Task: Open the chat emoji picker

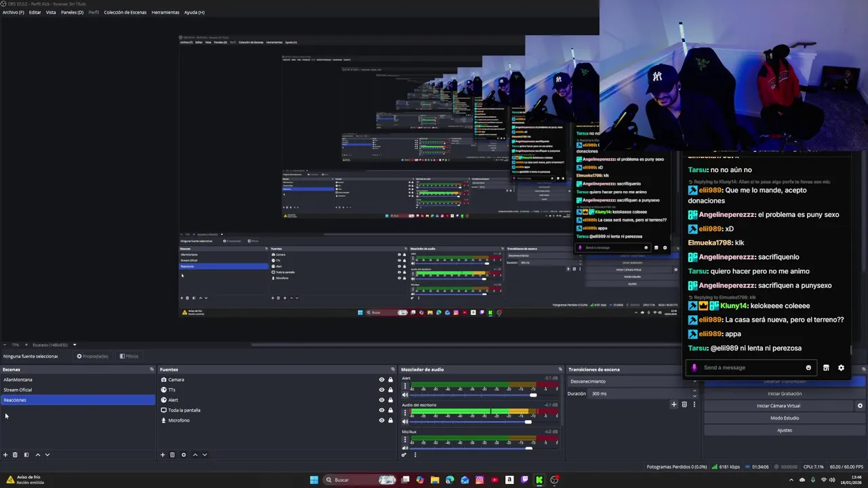Action: coord(808,368)
